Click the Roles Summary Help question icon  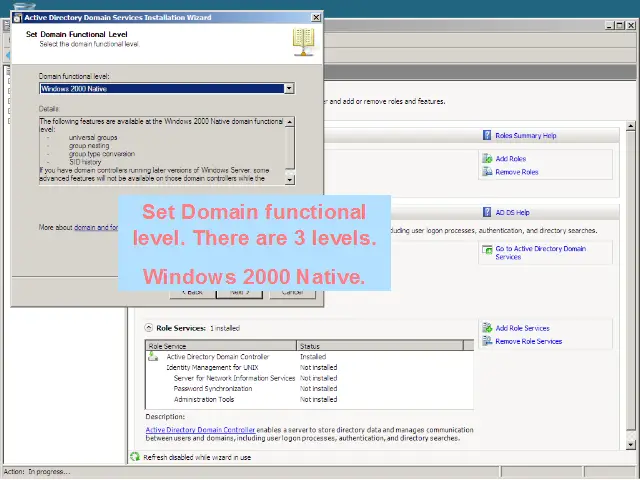pyautogui.click(x=487, y=135)
